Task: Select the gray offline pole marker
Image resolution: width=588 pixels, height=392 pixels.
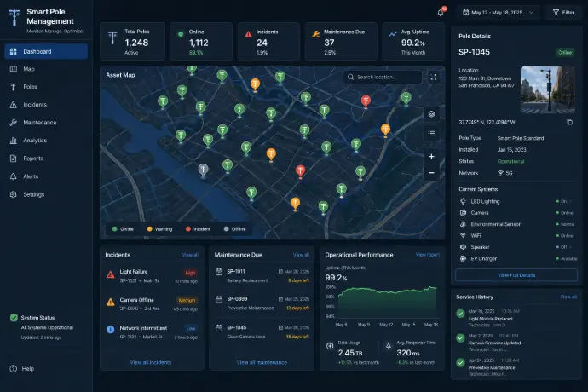Action: tap(203, 170)
